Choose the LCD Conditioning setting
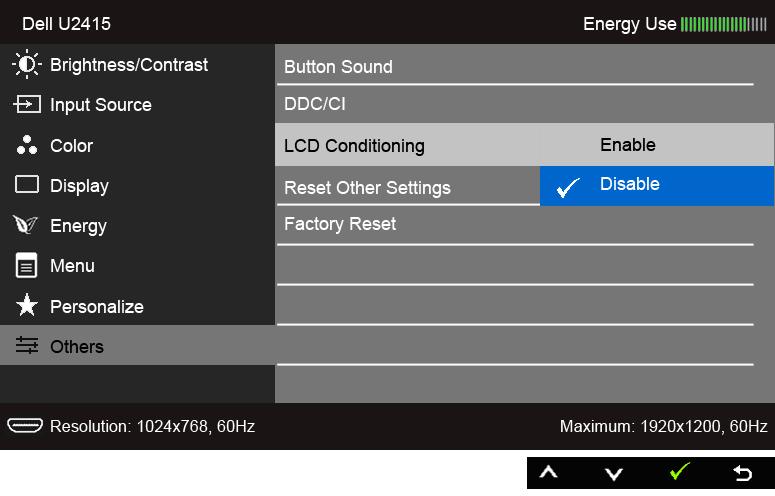 [x=407, y=145]
